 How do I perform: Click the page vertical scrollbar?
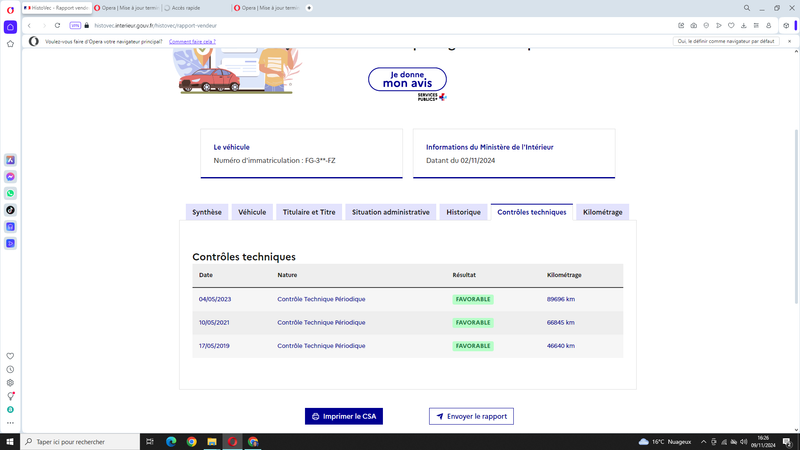[796, 217]
